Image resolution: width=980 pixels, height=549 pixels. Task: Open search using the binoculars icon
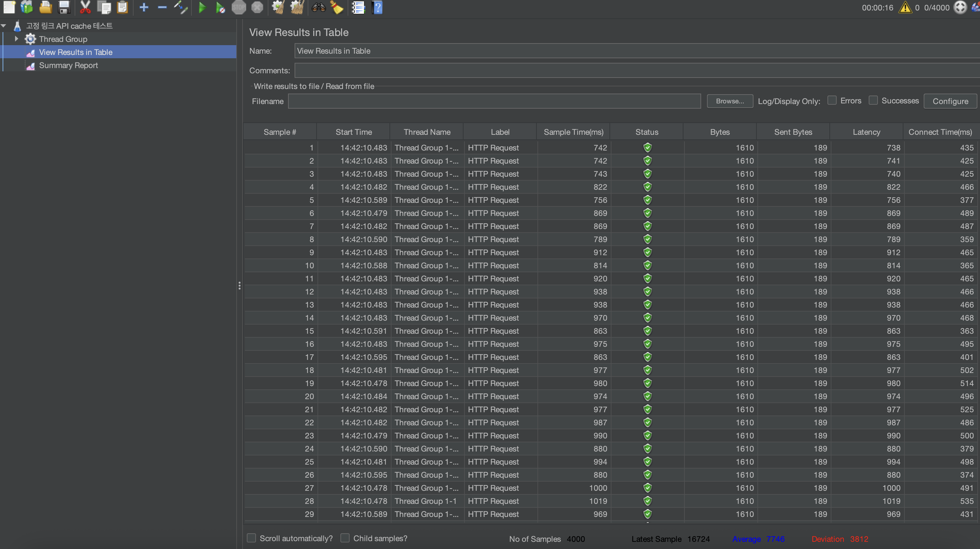[318, 7]
